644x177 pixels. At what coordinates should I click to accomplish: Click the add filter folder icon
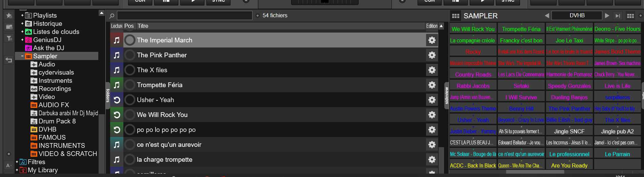click(x=9, y=38)
